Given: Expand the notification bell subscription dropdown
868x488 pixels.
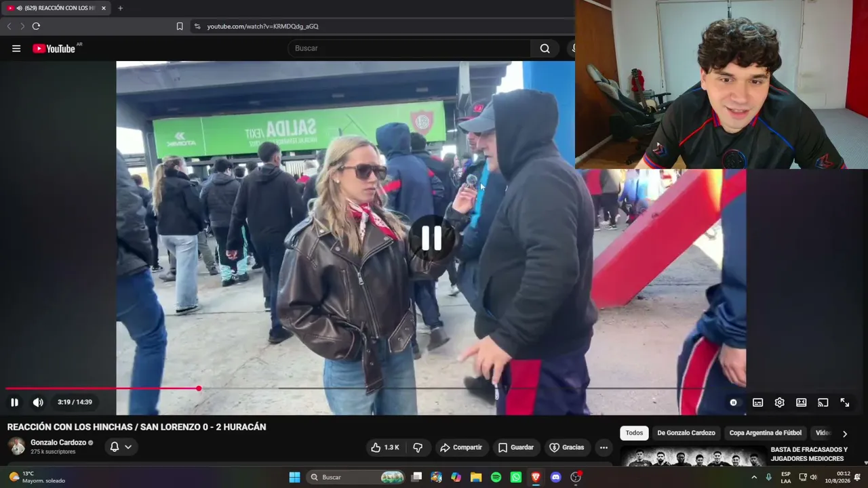Looking at the screenshot, I should click(121, 447).
